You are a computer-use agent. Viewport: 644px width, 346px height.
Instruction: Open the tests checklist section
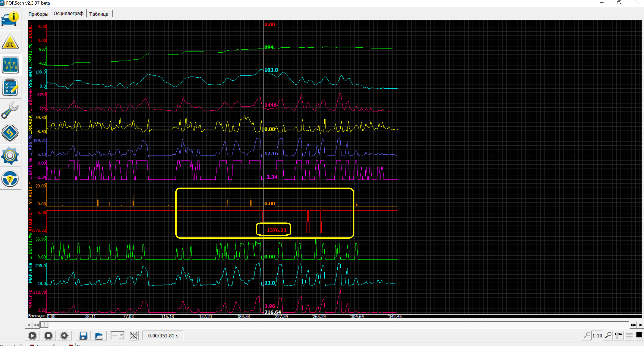[10, 88]
